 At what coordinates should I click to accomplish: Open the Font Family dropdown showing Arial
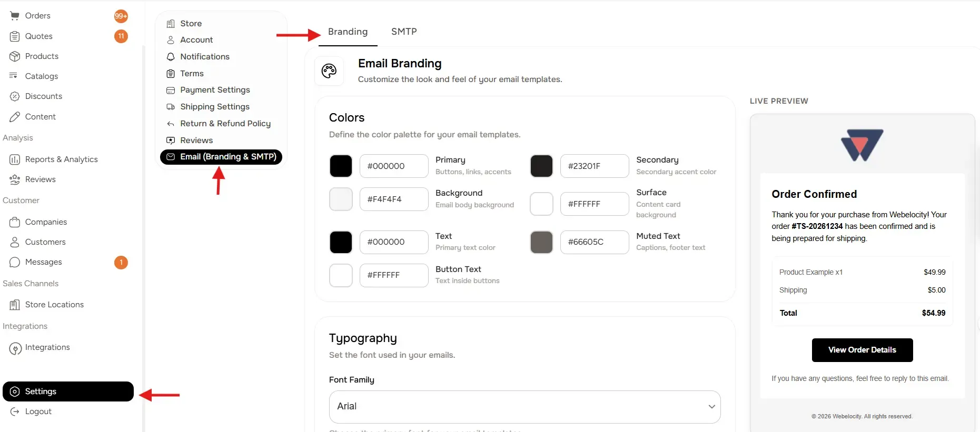tap(524, 406)
